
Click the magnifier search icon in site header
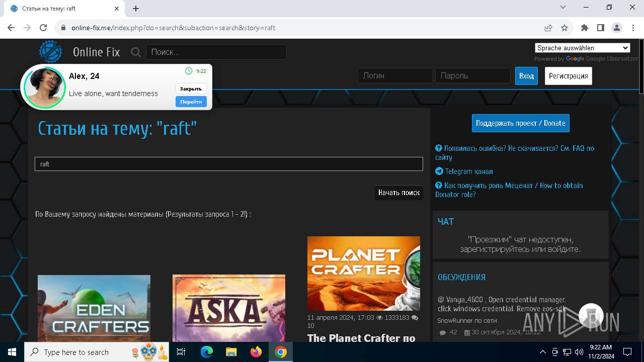click(135, 52)
